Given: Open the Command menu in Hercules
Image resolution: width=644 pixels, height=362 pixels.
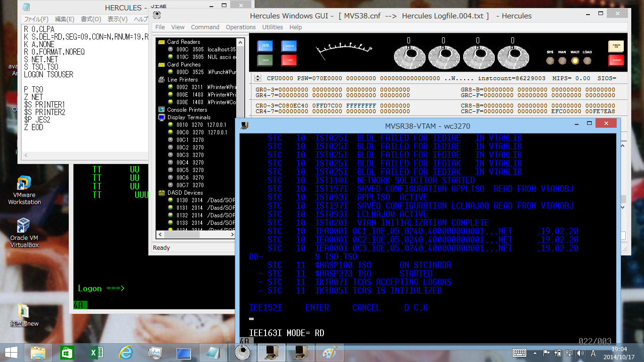Looking at the screenshot, I should pyautogui.click(x=205, y=27).
